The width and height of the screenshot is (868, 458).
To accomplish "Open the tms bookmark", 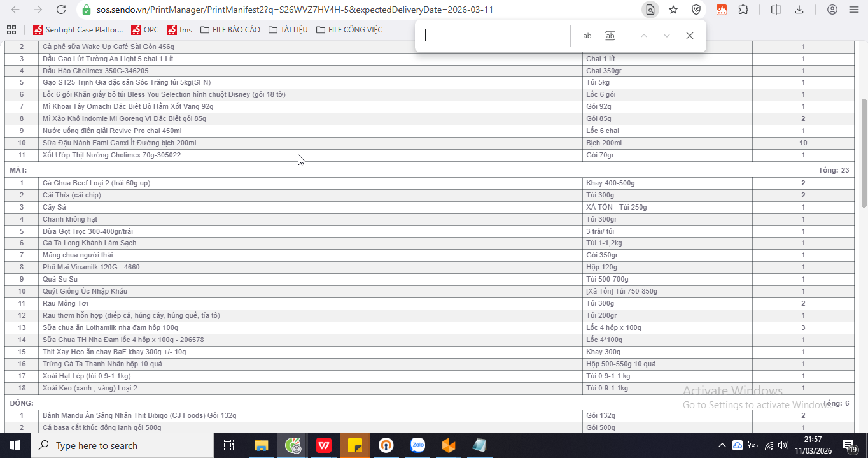I will [179, 29].
